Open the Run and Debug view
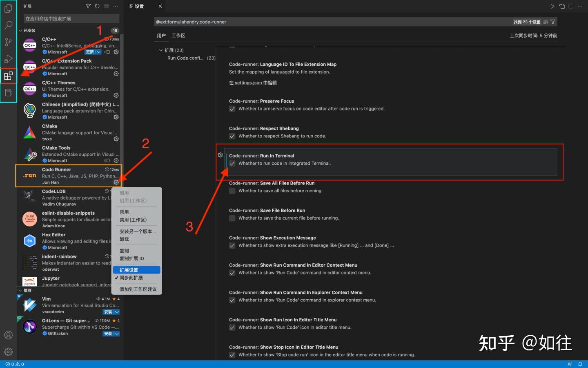Screen dimensions: 588x368 (8, 59)
